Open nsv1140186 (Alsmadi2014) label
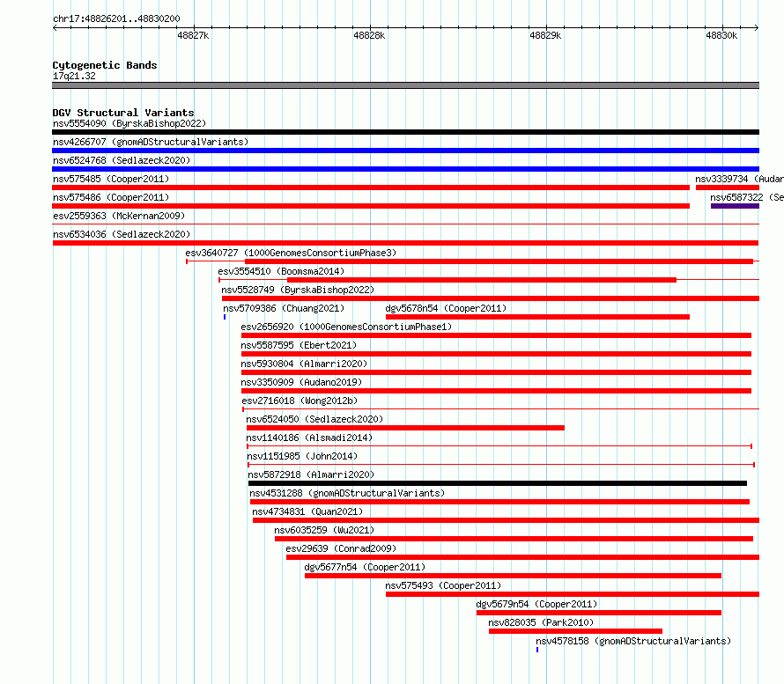Viewport: 784px width, 684px height. pos(309,438)
